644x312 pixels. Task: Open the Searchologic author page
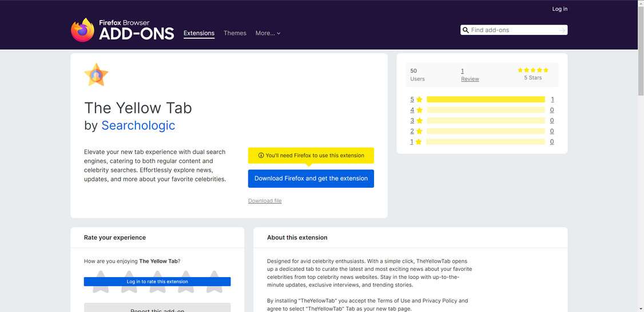pyautogui.click(x=138, y=125)
